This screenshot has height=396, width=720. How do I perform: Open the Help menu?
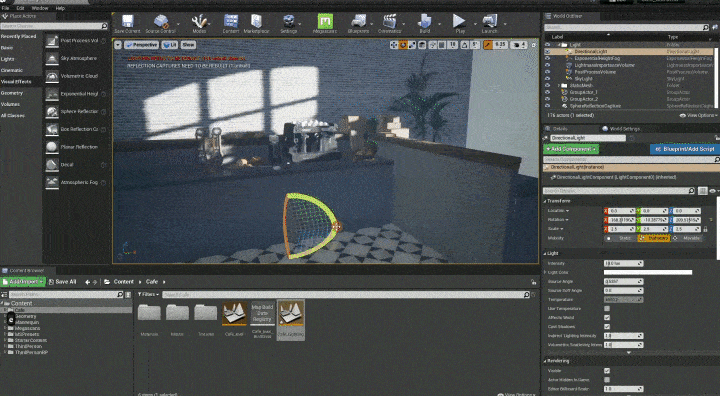pyautogui.click(x=60, y=8)
